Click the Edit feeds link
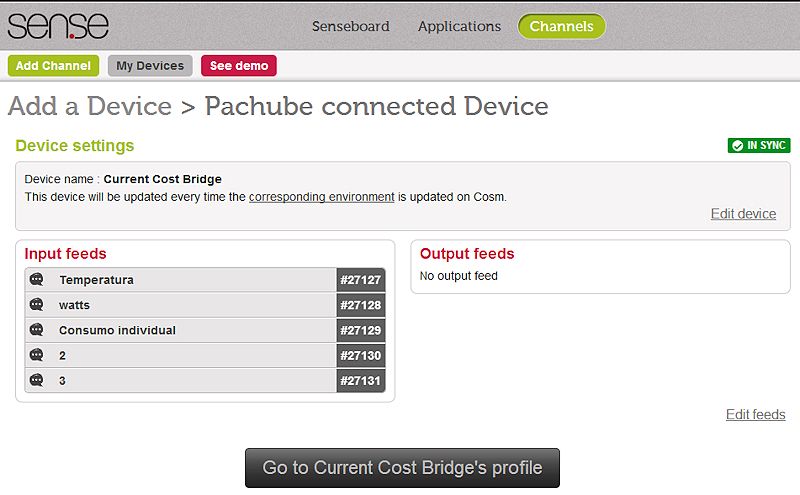Screen dimensions: 800x495 pyautogui.click(x=756, y=414)
